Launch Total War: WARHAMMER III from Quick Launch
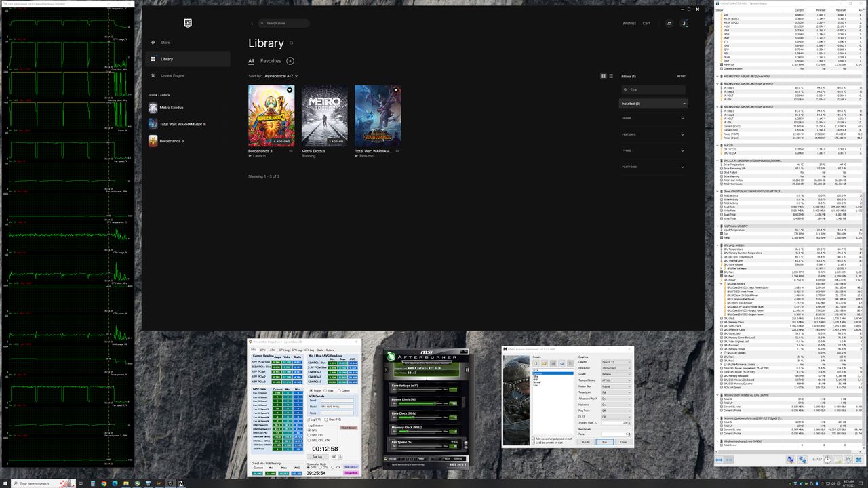868x488 pixels. [177, 124]
